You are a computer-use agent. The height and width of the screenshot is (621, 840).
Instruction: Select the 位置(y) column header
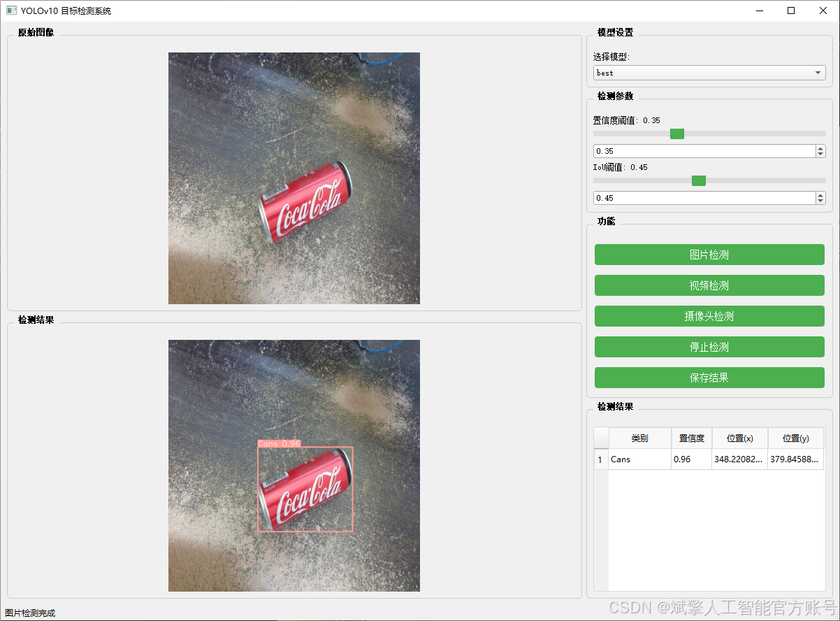[795, 438]
